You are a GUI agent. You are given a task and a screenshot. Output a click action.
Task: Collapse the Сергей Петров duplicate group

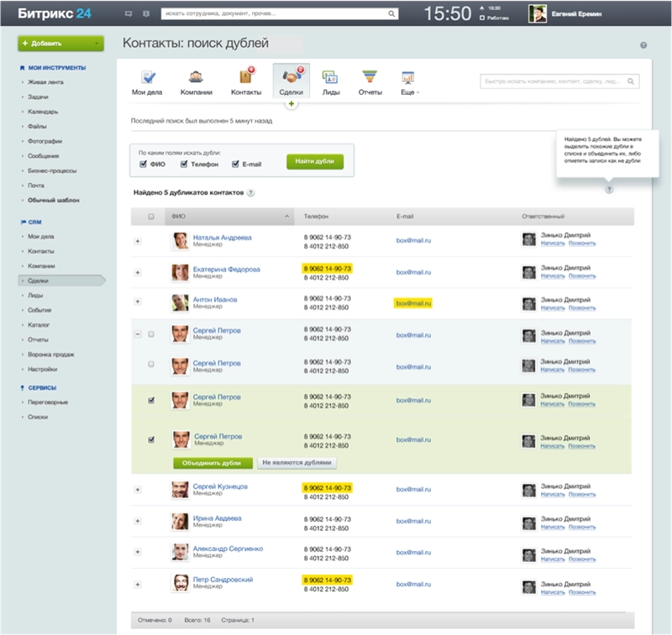138,334
